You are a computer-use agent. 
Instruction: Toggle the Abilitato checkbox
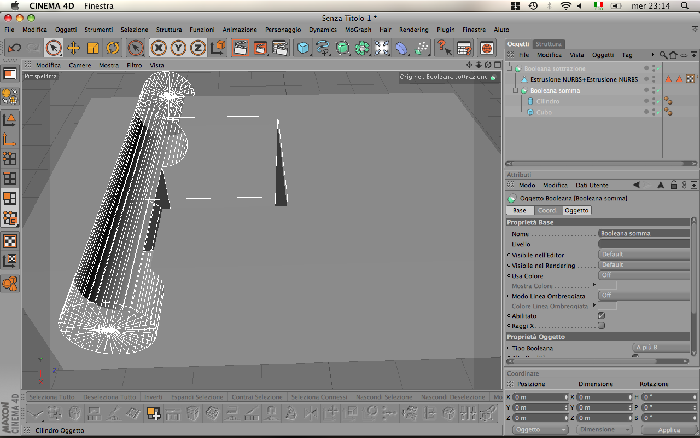(601, 316)
